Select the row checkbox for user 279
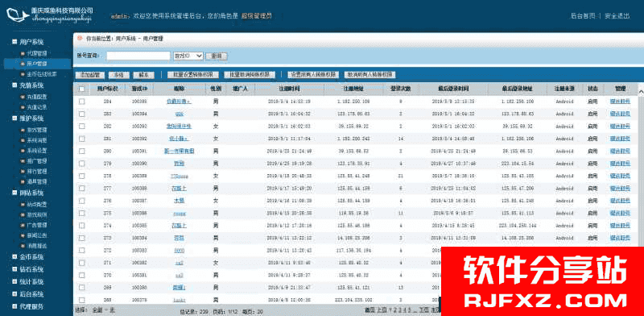The image size is (644, 316). tap(82, 164)
